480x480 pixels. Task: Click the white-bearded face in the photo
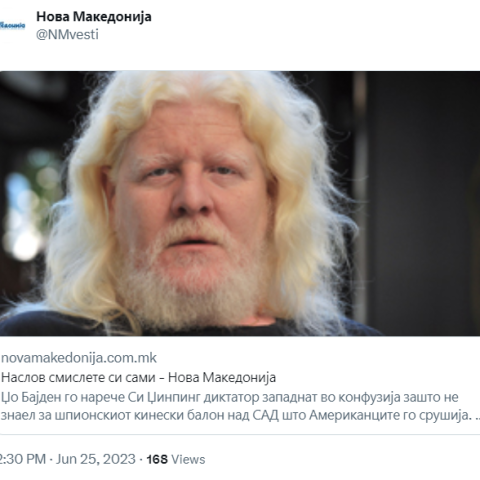(x=192, y=213)
